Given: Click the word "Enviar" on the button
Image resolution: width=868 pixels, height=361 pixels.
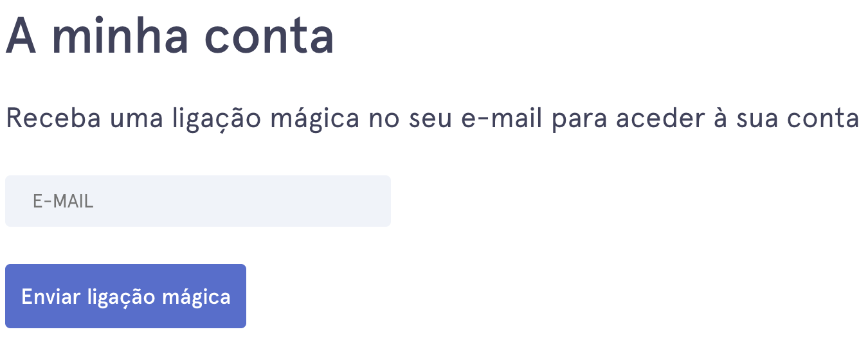Looking at the screenshot, I should (51, 297).
